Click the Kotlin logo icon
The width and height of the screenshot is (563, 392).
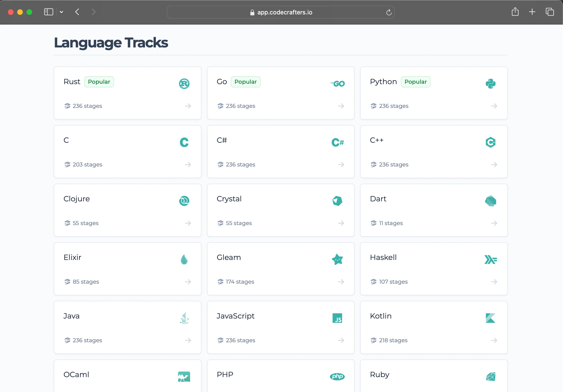click(x=491, y=318)
